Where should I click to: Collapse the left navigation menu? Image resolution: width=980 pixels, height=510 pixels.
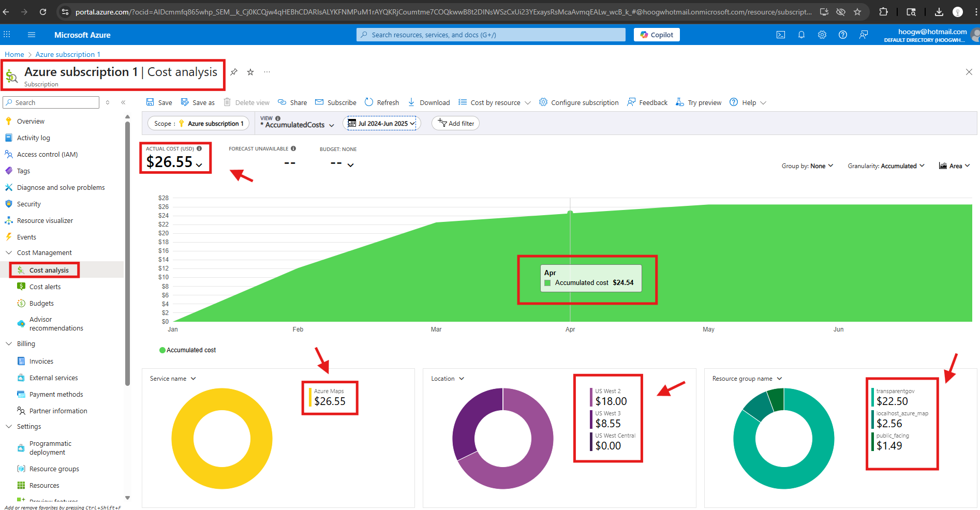click(123, 102)
